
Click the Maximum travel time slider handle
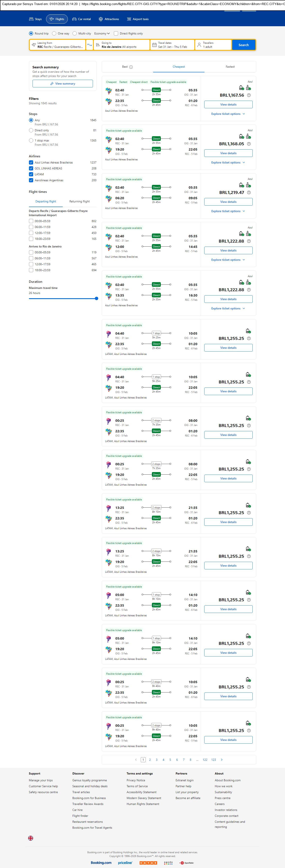(x=97, y=299)
